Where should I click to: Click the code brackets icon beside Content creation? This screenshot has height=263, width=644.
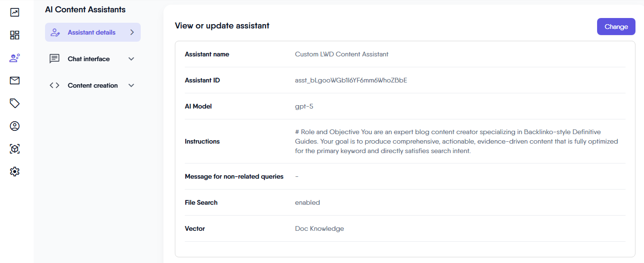click(54, 85)
